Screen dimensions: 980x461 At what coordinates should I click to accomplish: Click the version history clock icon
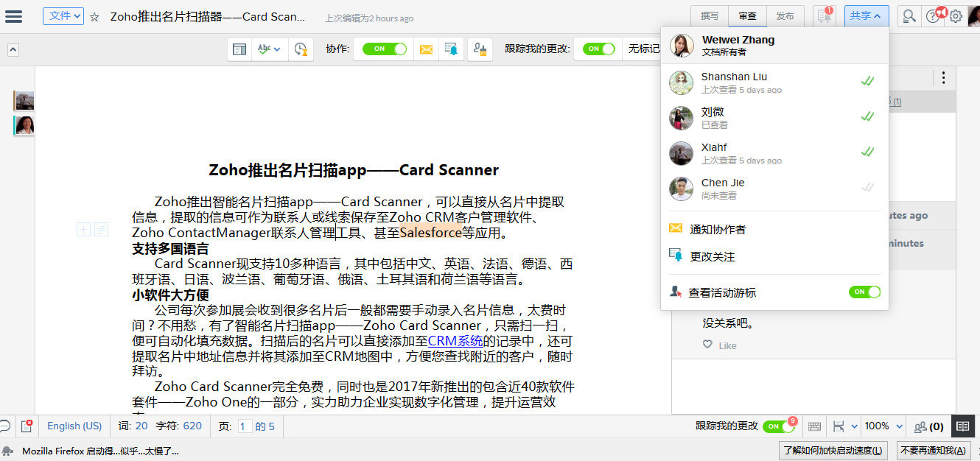[x=300, y=49]
